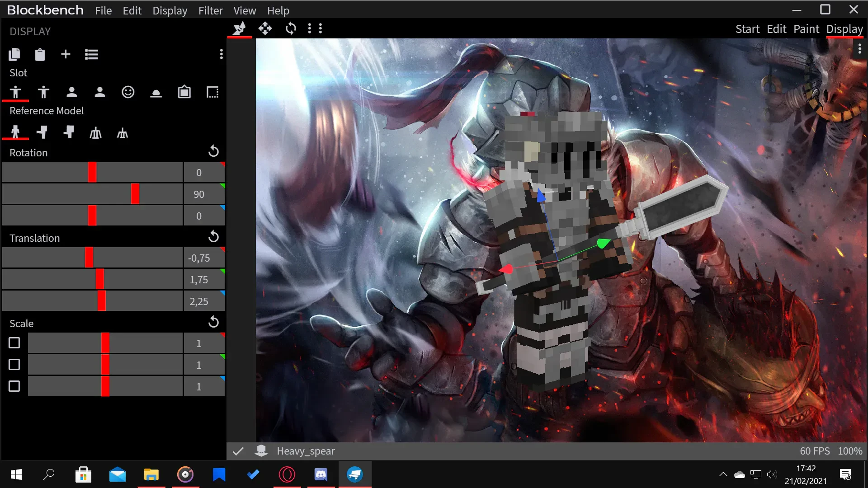Image resolution: width=868 pixels, height=488 pixels.
Task: Select the third person left hand slot
Action: coord(43,92)
